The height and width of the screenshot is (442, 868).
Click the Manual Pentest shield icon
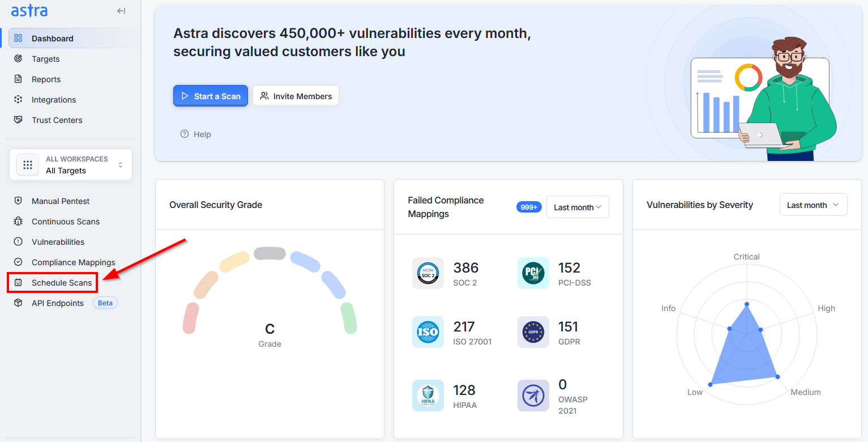[18, 201]
